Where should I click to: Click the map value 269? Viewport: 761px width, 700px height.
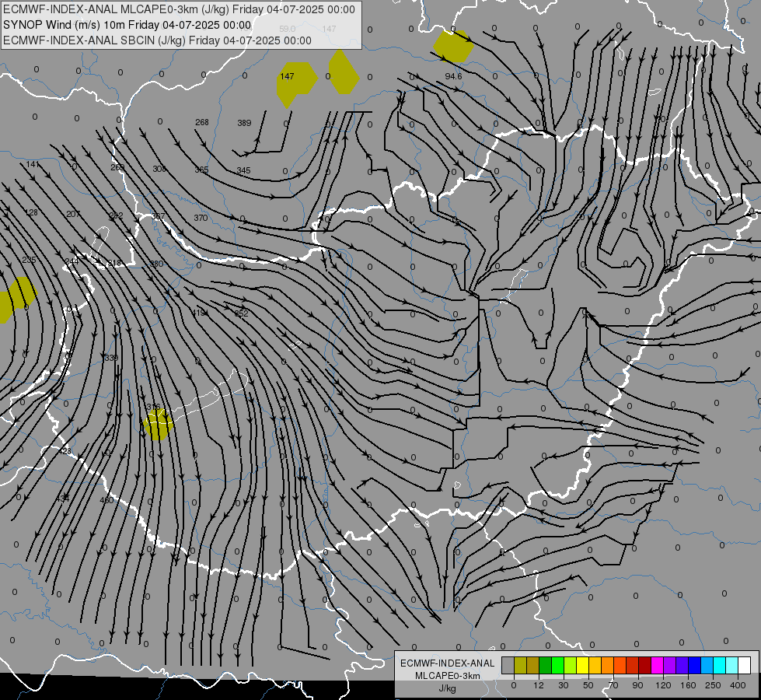tap(117, 167)
